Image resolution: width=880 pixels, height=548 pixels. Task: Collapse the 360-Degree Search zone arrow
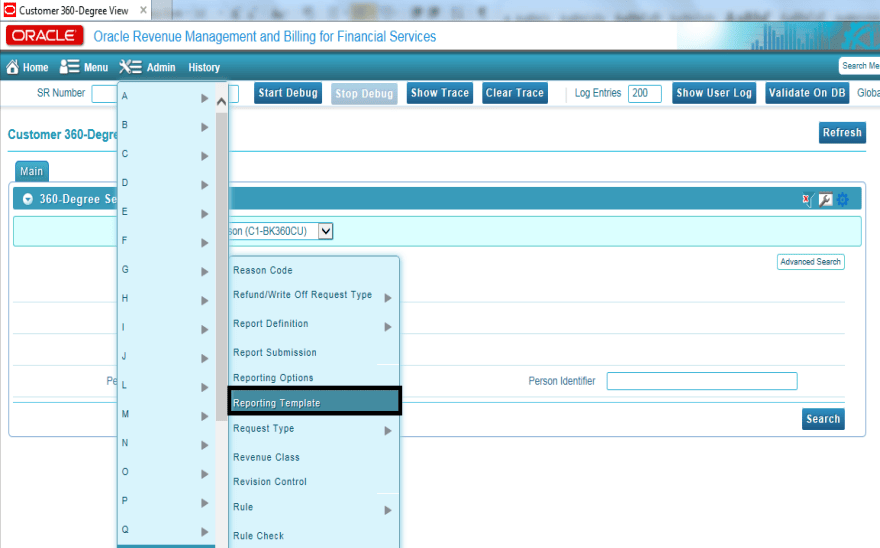tap(28, 199)
